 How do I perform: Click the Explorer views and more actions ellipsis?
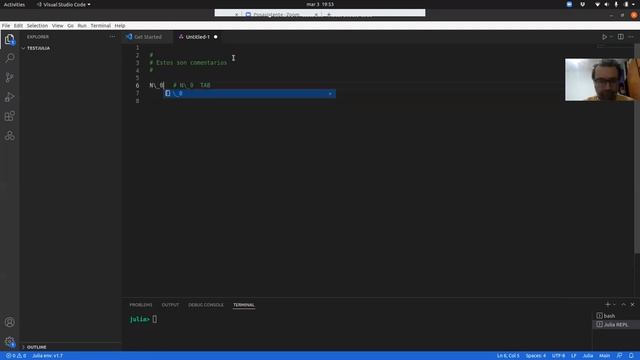pos(112,37)
